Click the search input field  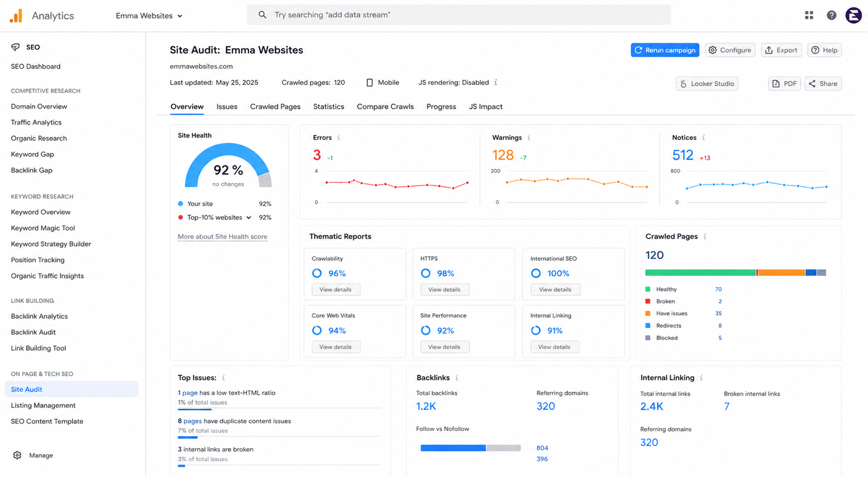(x=459, y=15)
